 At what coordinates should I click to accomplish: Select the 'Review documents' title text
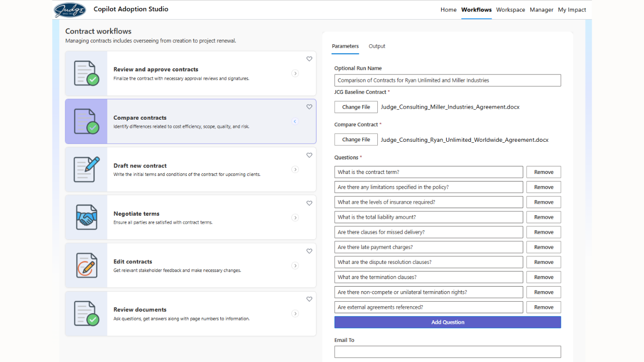140,310
